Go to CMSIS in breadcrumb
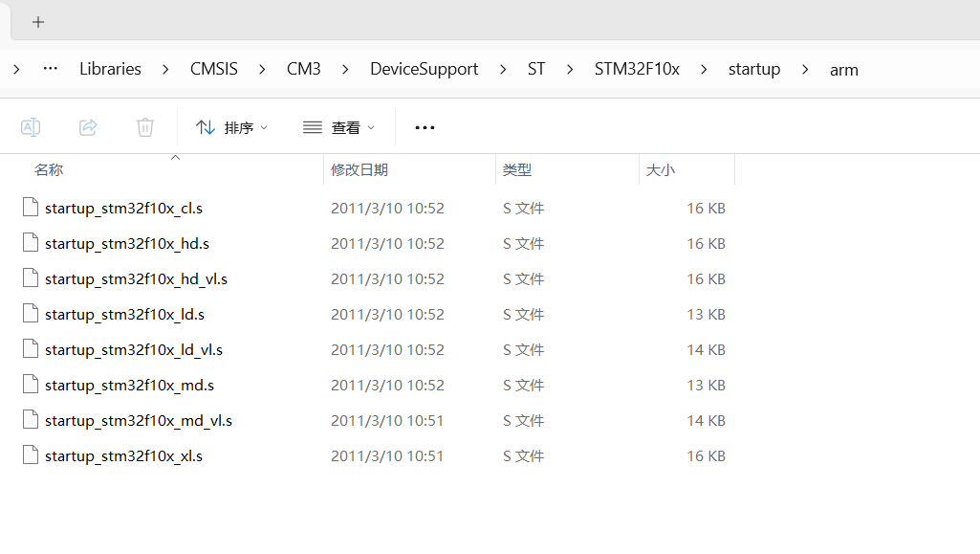The height and width of the screenshot is (554, 980). [x=214, y=69]
